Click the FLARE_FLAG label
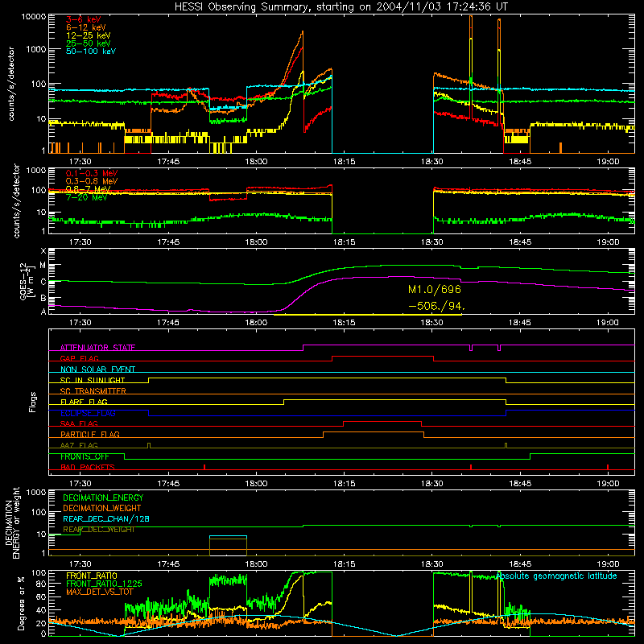This screenshot has height=644, width=644. pyautogui.click(x=84, y=402)
